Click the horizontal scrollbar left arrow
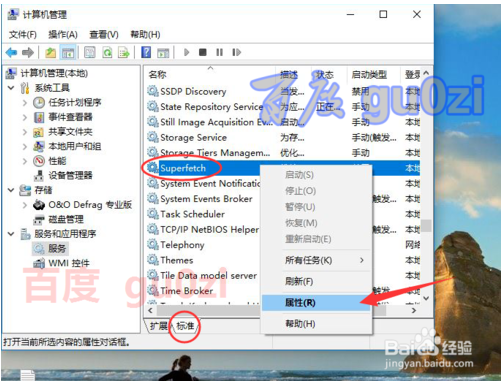Viewport: 502px width, 384px height. point(150,311)
